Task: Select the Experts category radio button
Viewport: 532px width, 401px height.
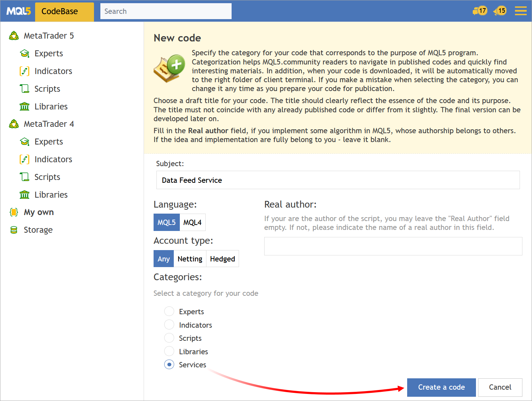Action: coord(169,311)
